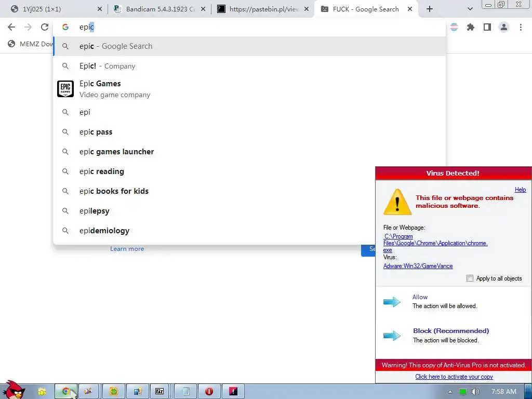Open the Chrome extensions puzzle icon
Viewport: 532px width, 399px height.
coord(471,27)
